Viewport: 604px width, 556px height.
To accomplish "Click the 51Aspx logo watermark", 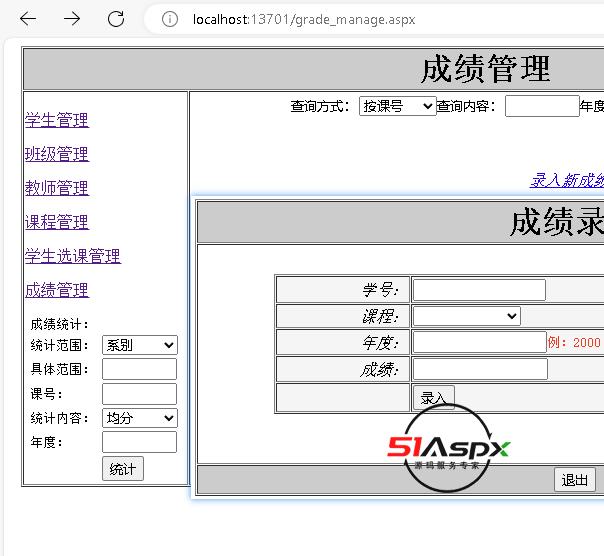I will tap(449, 450).
